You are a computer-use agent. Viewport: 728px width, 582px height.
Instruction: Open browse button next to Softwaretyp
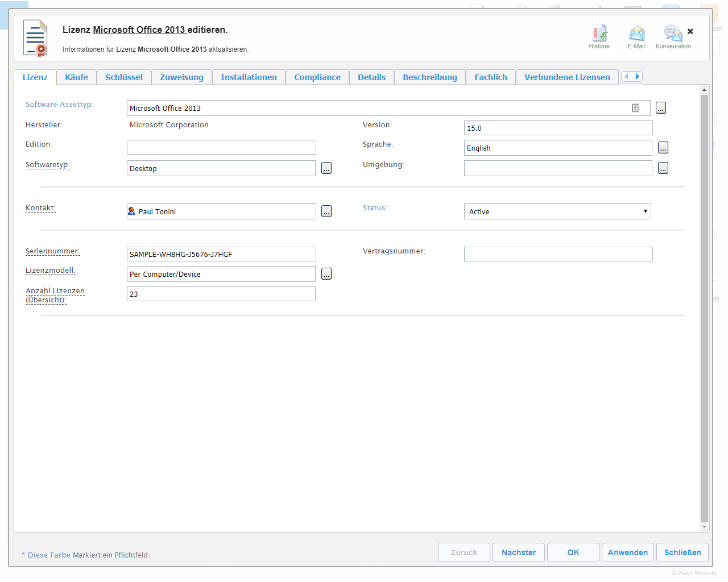326,168
